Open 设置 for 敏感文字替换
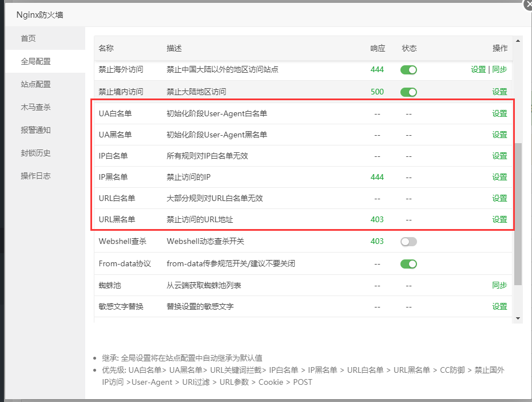 click(x=499, y=306)
